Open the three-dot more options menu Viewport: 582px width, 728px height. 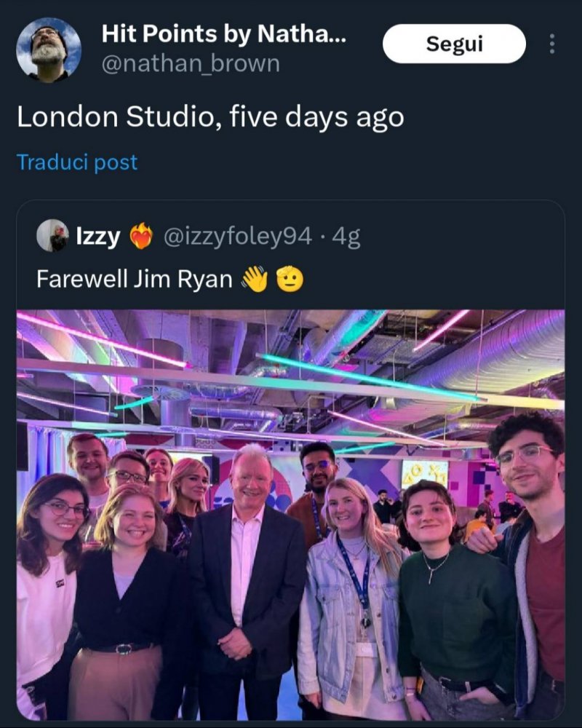click(552, 44)
